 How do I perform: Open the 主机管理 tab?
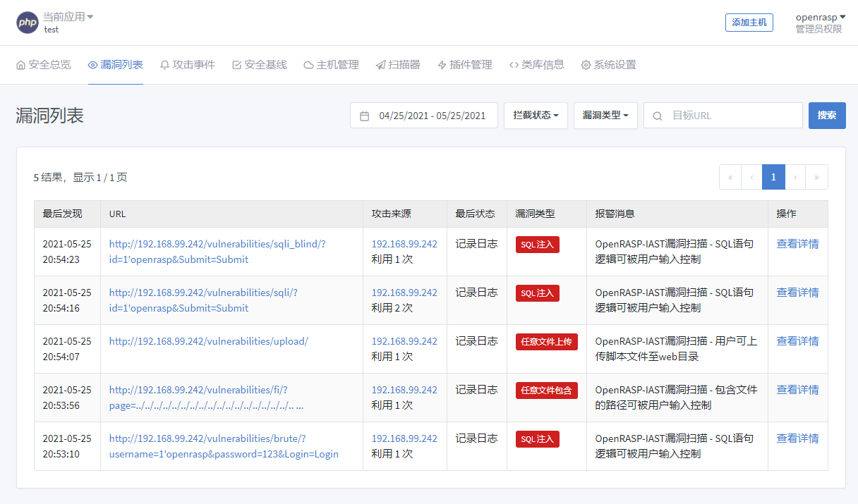(x=332, y=65)
